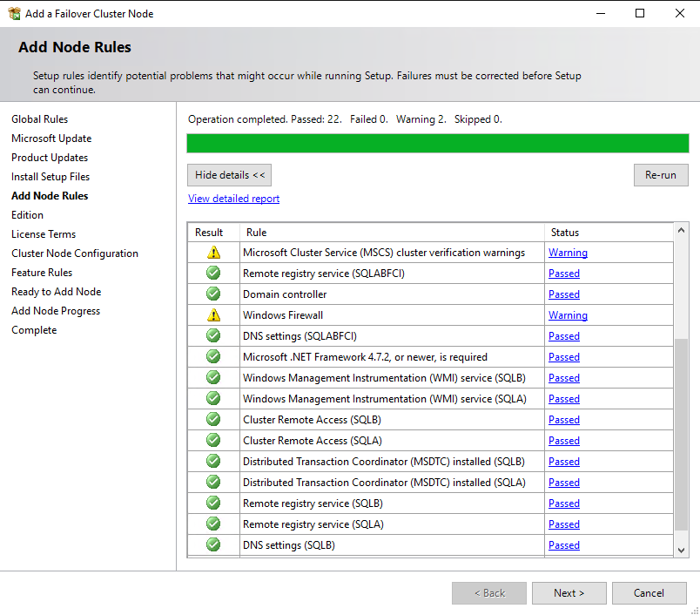The height and width of the screenshot is (615, 700).
Task: Collapse the list with Hide details button
Action: (x=230, y=175)
